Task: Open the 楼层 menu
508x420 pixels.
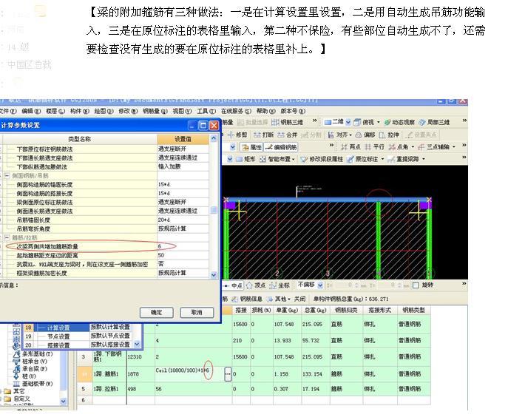Action: [x=55, y=111]
